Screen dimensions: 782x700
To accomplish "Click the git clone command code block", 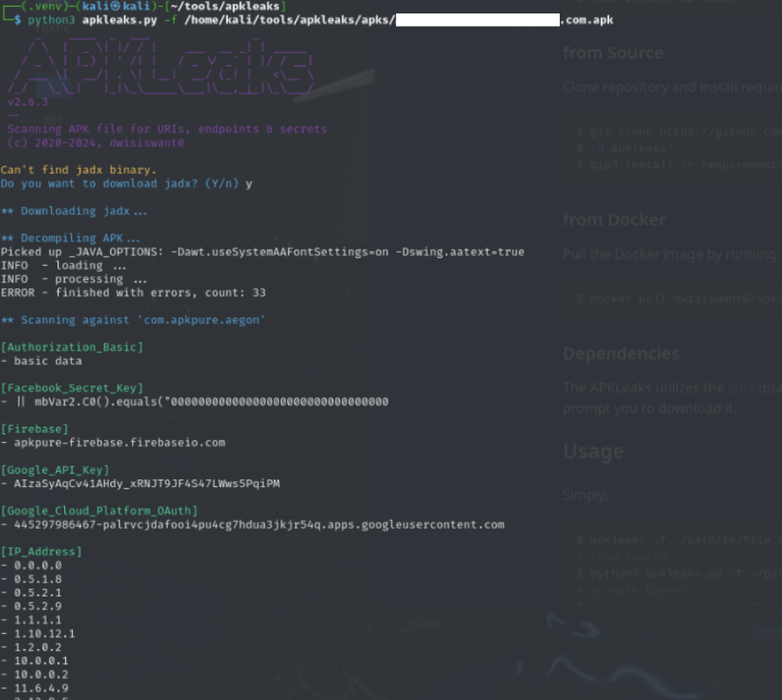I will 677,131.
